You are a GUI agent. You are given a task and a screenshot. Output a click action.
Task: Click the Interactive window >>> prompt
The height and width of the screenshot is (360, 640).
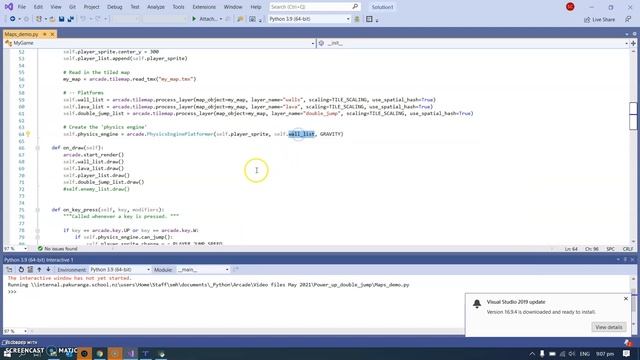12,292
